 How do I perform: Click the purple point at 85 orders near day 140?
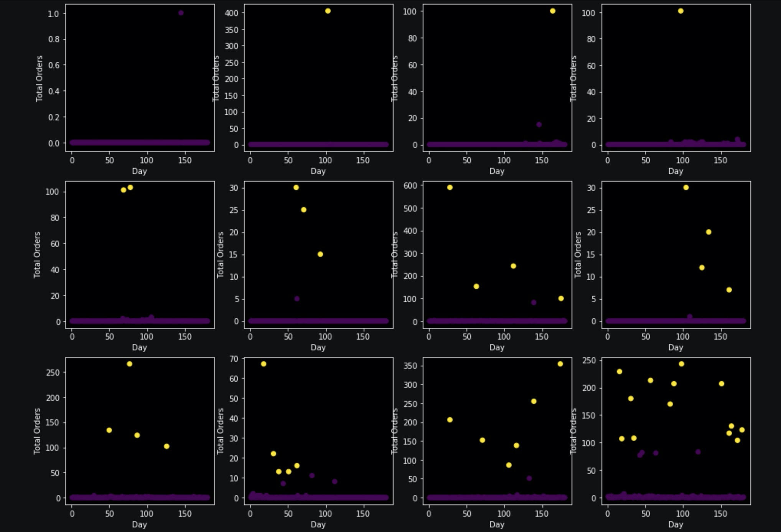coord(533,302)
